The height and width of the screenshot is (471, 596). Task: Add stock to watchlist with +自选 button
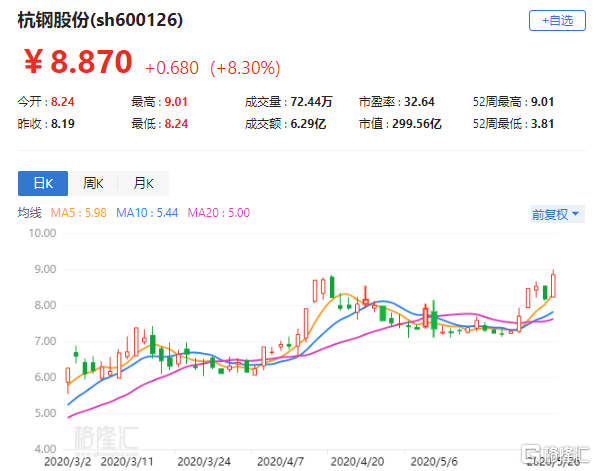557,21
